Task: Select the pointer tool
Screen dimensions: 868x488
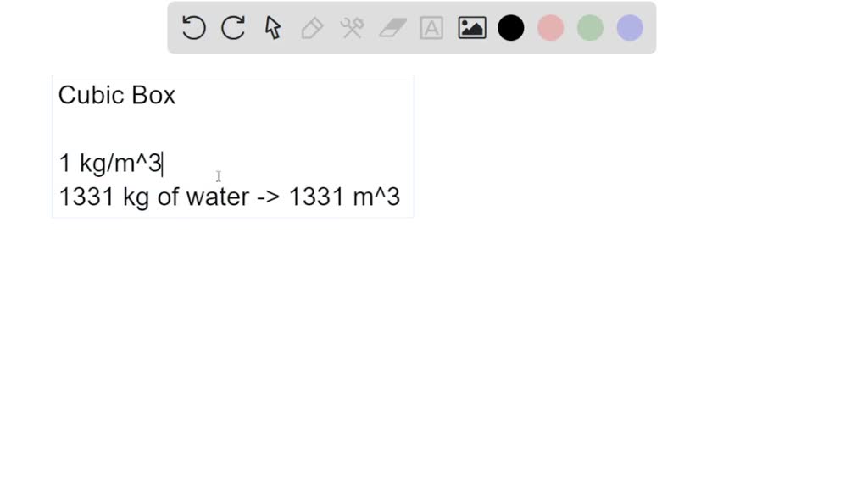Action: [272, 28]
